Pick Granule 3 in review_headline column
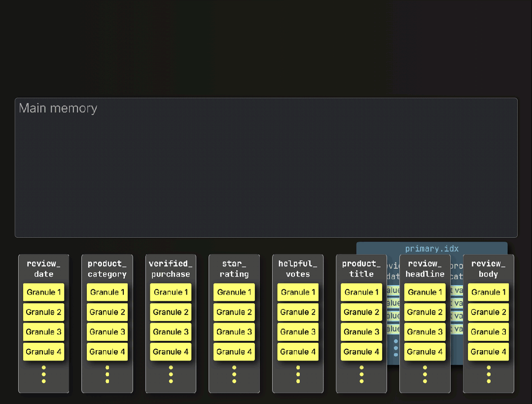The height and width of the screenshot is (404, 532). pyautogui.click(x=425, y=331)
